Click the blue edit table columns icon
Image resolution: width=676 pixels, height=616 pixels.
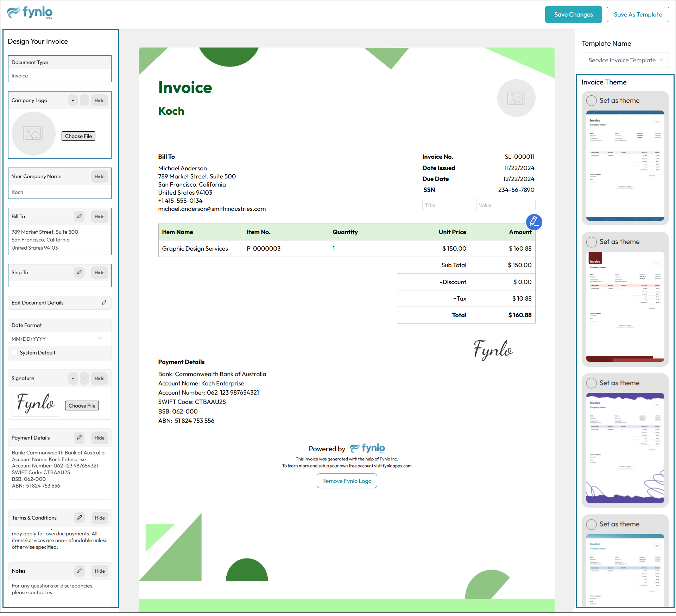point(534,222)
